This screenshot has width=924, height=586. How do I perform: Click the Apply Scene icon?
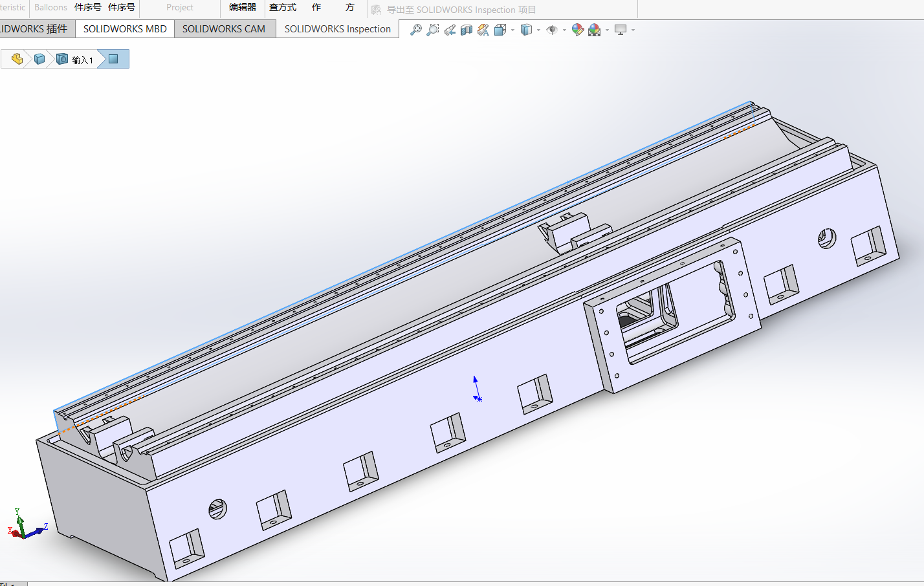coord(594,30)
